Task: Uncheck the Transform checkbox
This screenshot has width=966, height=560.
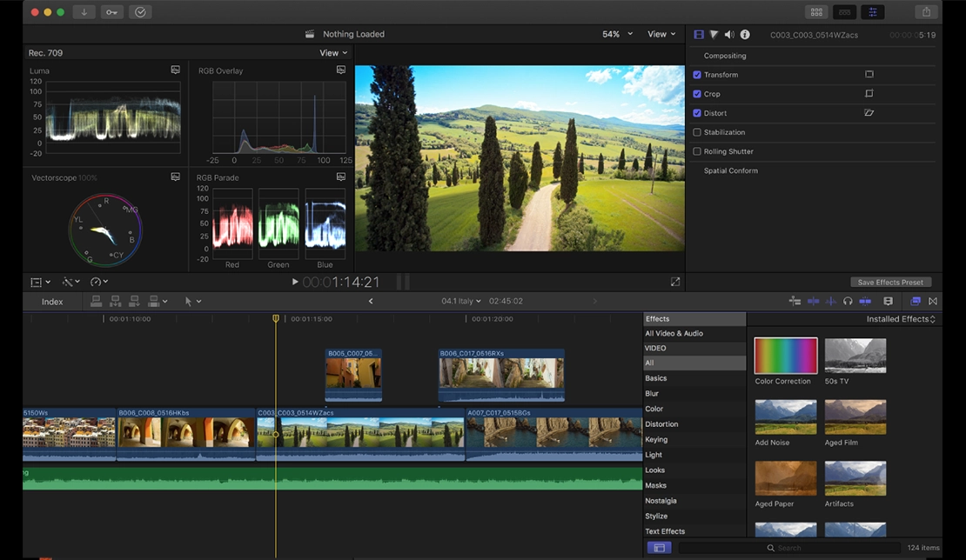Action: [697, 75]
